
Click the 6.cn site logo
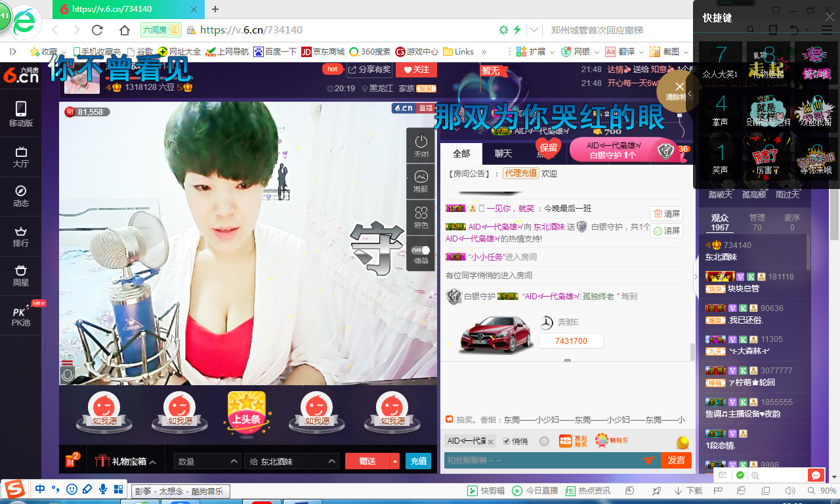tap(20, 74)
